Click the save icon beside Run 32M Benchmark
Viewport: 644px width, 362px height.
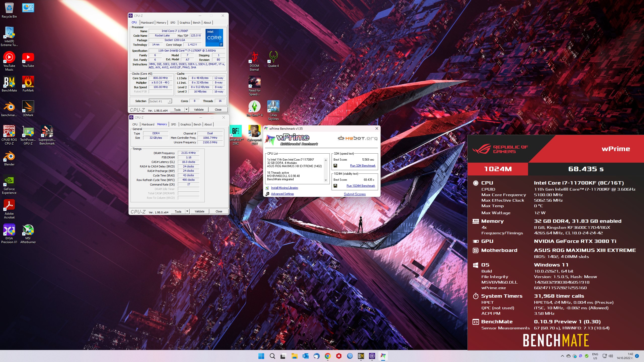335,166
